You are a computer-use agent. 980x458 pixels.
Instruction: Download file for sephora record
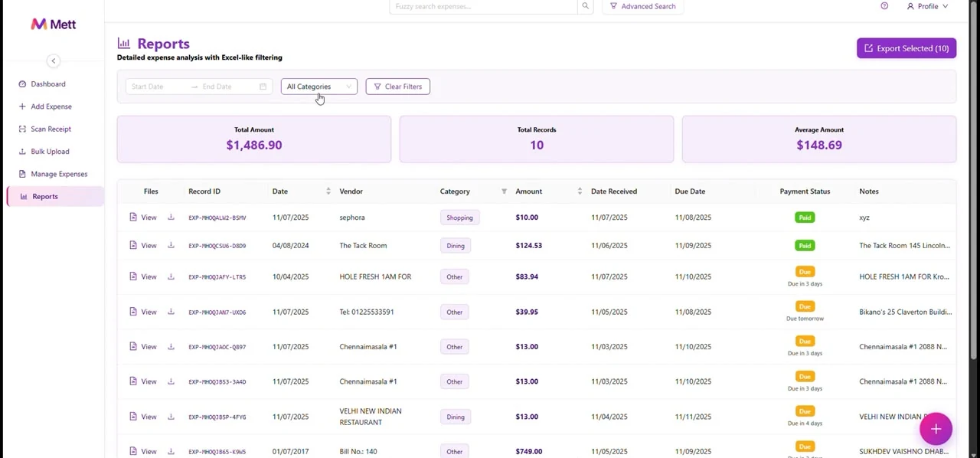171,218
